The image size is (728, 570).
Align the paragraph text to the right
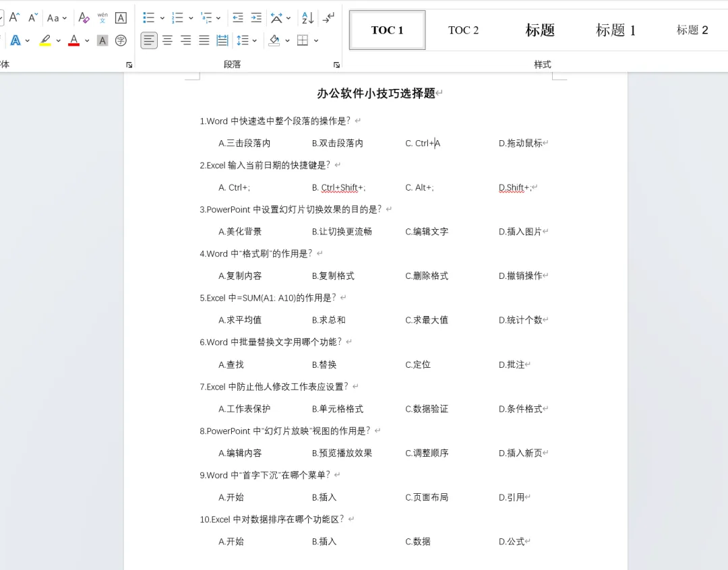click(186, 40)
